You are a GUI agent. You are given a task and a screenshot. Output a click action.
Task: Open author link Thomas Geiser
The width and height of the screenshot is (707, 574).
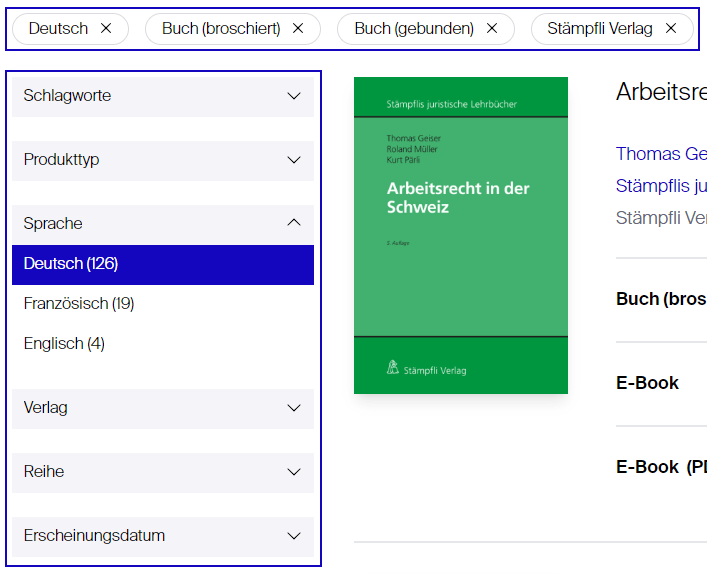661,154
